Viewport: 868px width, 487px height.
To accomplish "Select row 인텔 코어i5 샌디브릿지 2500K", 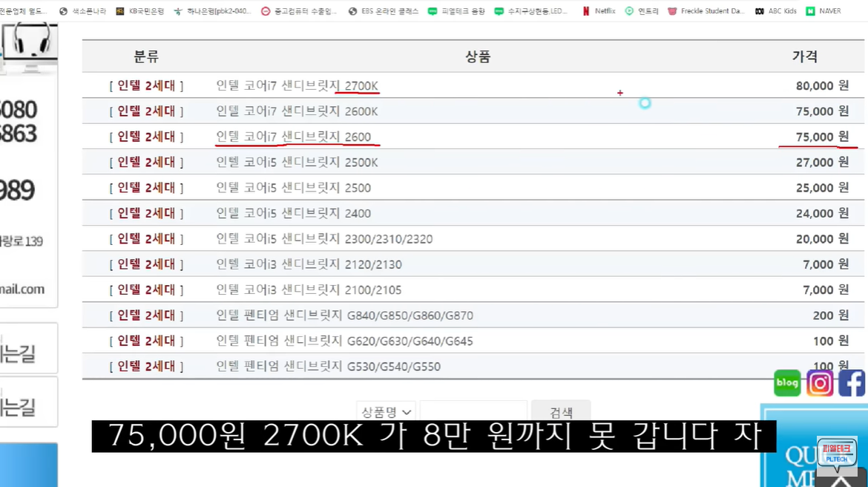I will [473, 162].
